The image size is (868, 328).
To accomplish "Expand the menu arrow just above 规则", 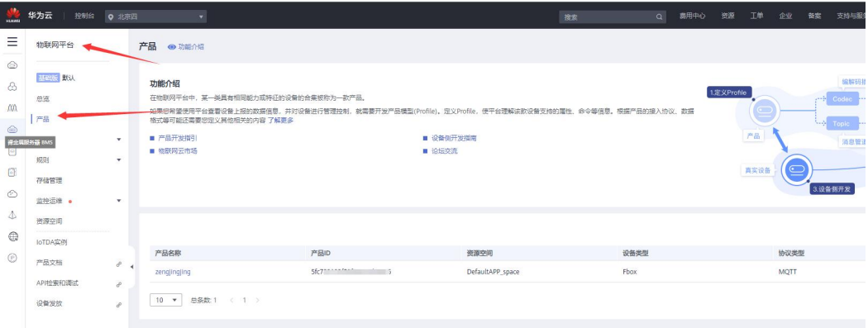I will (118, 140).
